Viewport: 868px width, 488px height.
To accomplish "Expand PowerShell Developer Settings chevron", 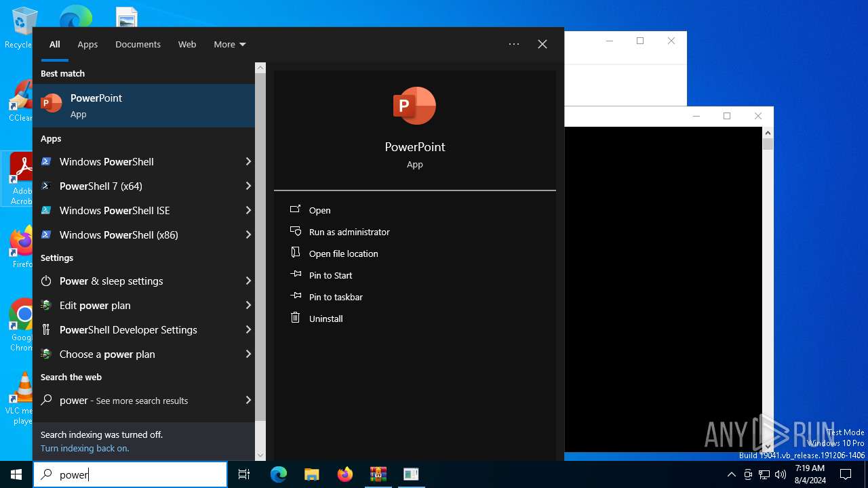I will pos(248,329).
